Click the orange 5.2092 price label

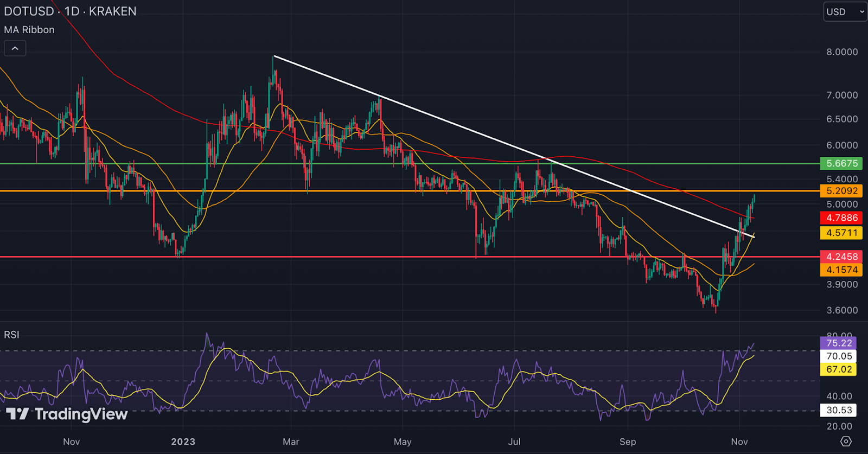[x=841, y=191]
